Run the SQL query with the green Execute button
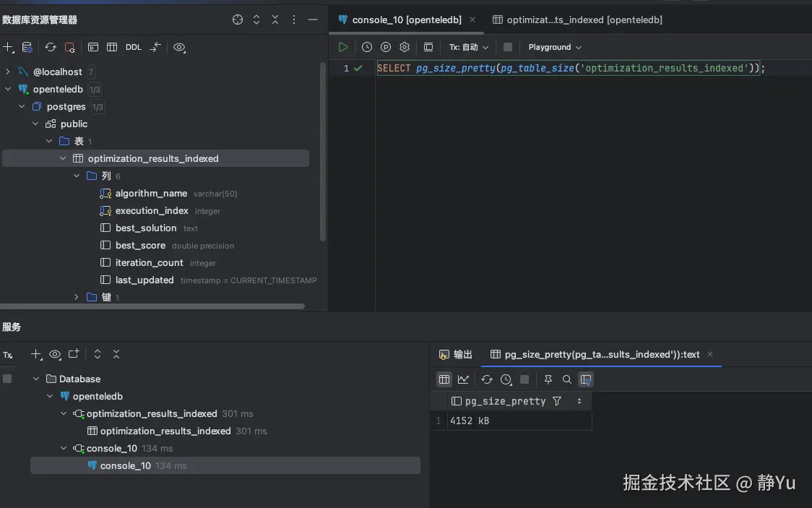 [x=343, y=47]
